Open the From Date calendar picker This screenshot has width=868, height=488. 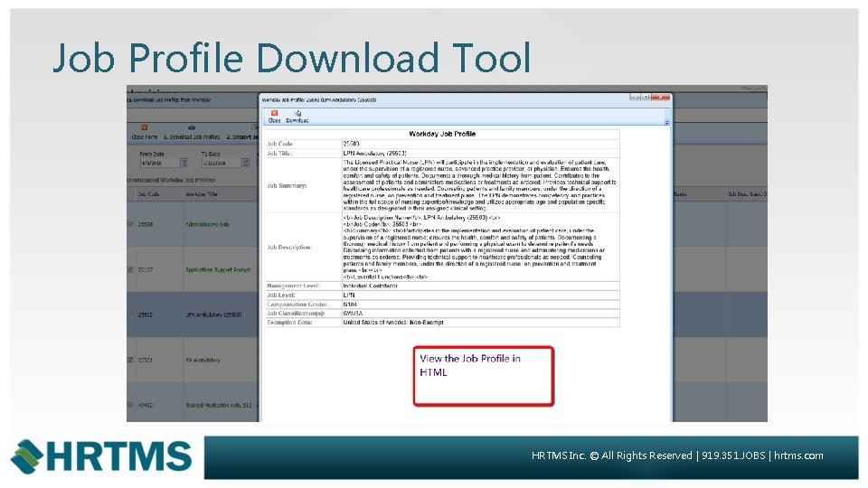(184, 163)
